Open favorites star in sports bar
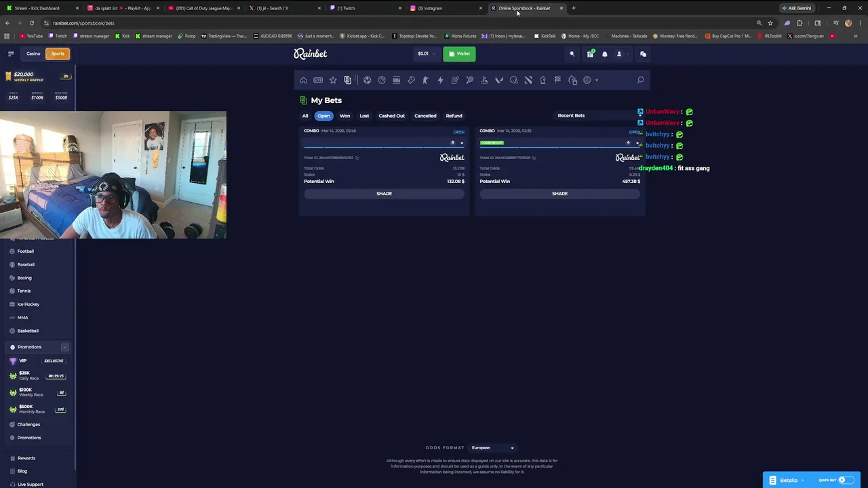The width and height of the screenshot is (868, 488). click(x=333, y=80)
